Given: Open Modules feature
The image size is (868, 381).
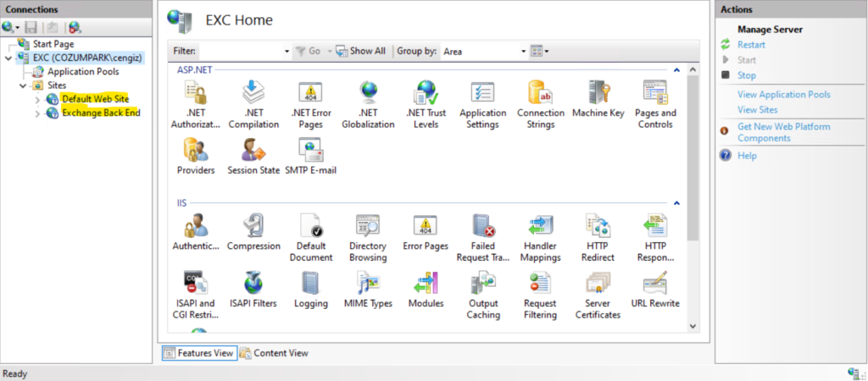Looking at the screenshot, I should [x=426, y=290].
